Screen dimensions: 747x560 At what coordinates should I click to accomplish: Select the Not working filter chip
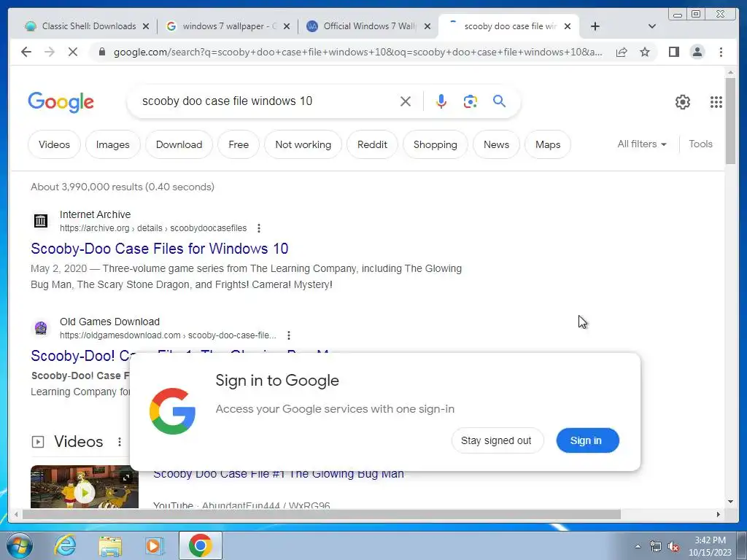pyautogui.click(x=303, y=144)
